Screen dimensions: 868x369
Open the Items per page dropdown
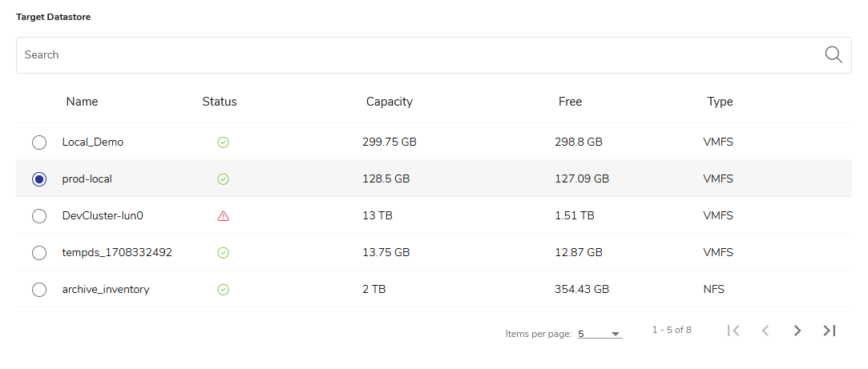pyautogui.click(x=600, y=334)
